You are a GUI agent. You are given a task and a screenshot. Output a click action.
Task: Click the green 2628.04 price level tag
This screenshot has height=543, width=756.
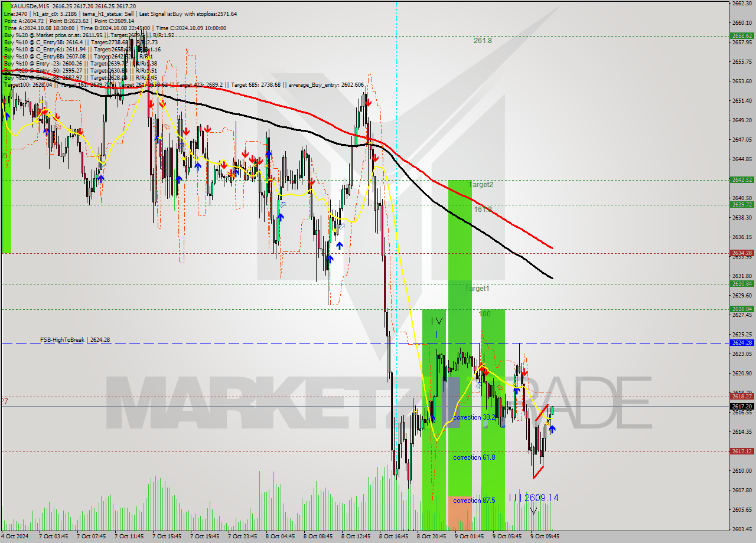click(x=742, y=309)
